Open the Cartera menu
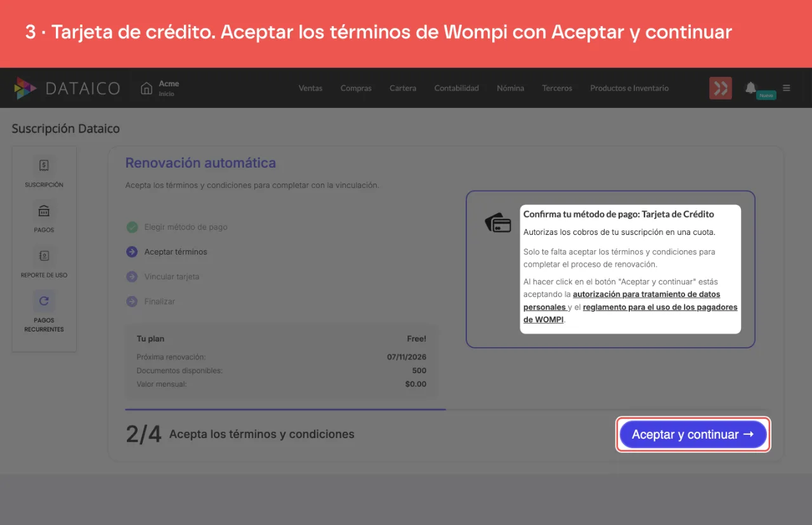 point(403,88)
